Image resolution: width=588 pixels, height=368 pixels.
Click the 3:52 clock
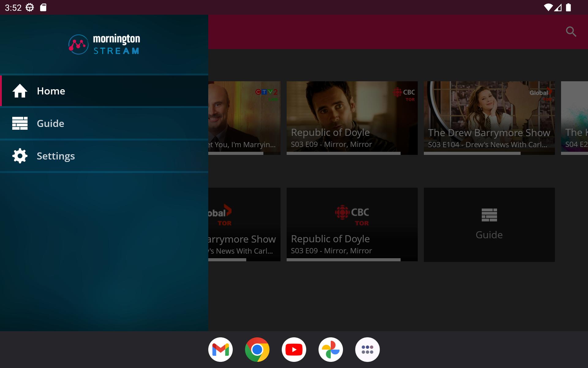(13, 8)
